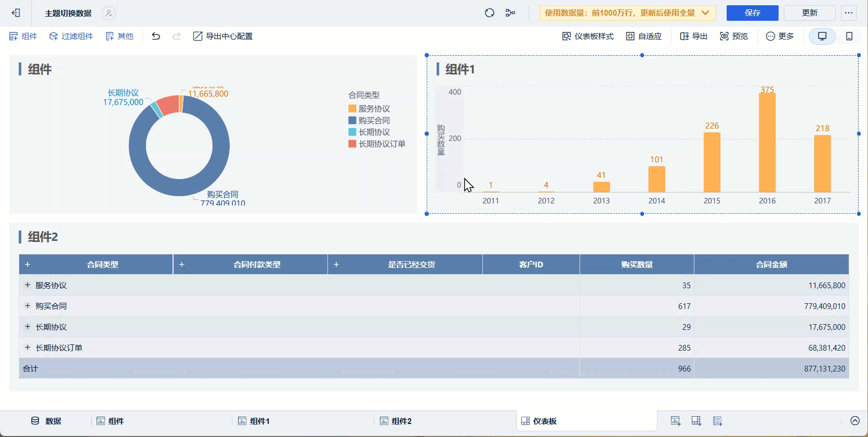Open the 更多 toolbar menu
Image resolution: width=868 pixels, height=437 pixels.
click(x=780, y=36)
